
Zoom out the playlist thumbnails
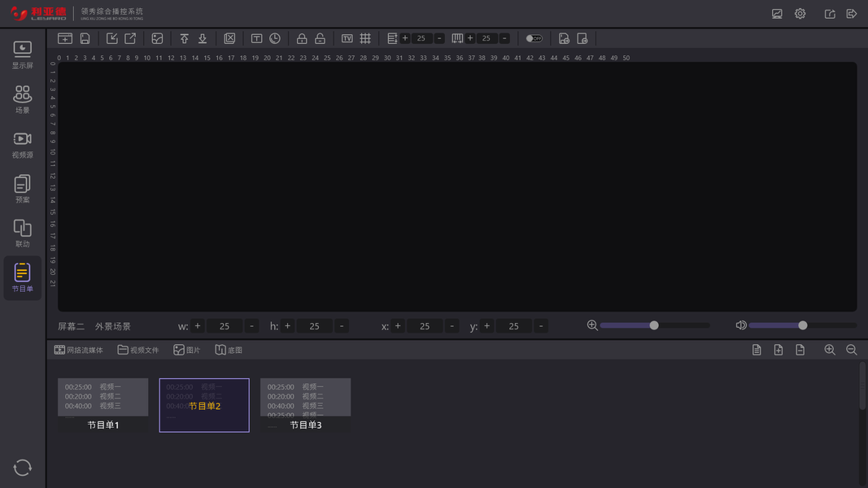852,350
